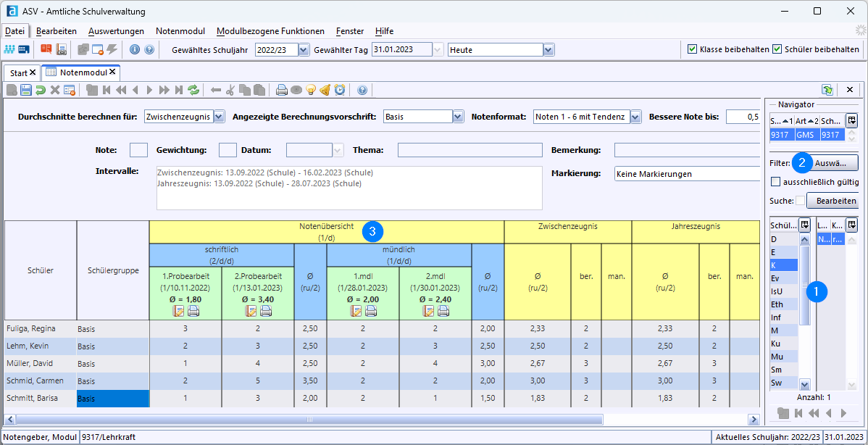Select subject Inf in the list

click(783, 317)
